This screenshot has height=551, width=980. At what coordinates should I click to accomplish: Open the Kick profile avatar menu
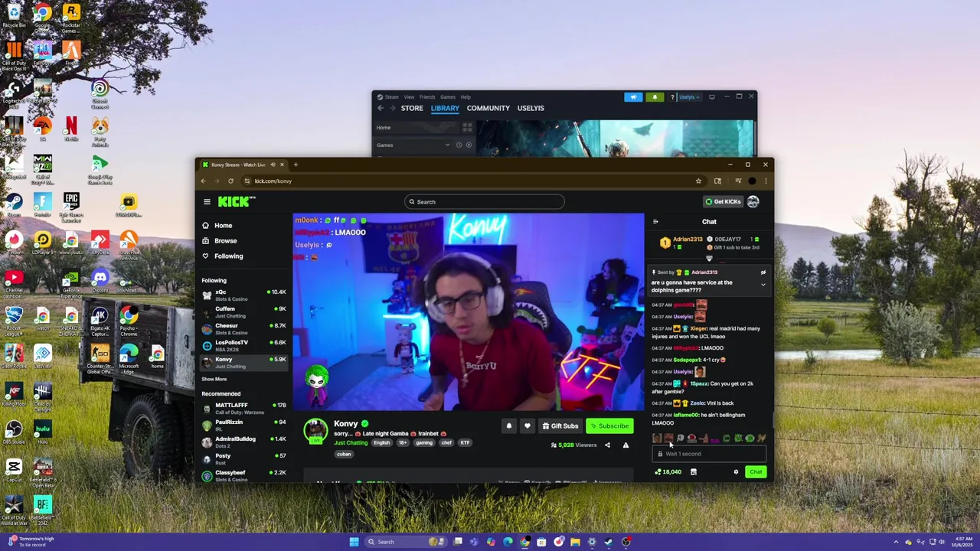click(x=753, y=202)
